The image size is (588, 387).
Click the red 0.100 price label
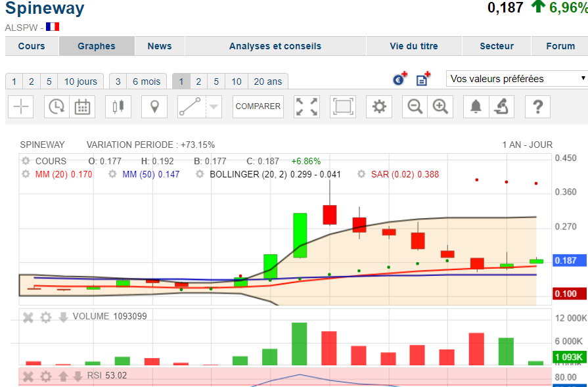click(x=570, y=293)
